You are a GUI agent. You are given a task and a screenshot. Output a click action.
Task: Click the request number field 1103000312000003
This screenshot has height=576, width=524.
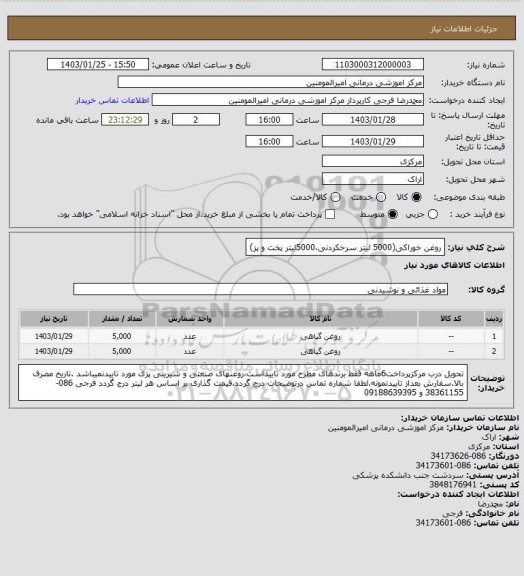tap(373, 65)
